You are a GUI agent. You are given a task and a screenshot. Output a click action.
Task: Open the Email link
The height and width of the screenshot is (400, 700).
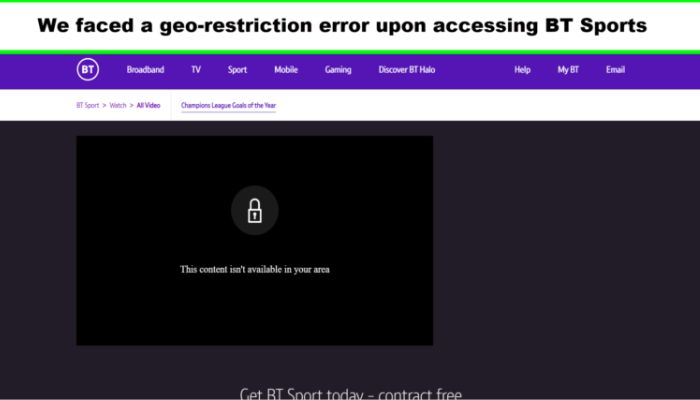[x=615, y=70]
